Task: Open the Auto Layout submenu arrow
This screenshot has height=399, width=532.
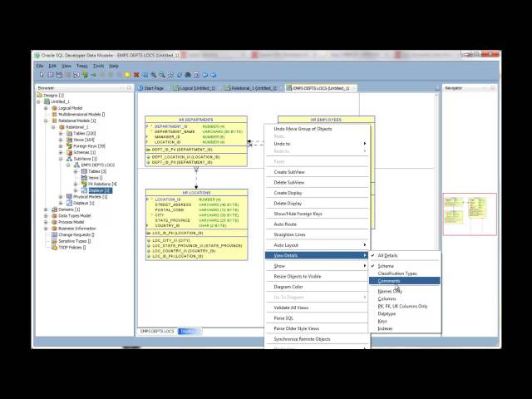Action: click(x=365, y=245)
